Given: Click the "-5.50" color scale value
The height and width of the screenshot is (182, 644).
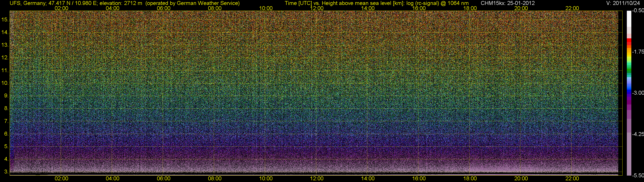Looking at the screenshot, I should 638,175.
